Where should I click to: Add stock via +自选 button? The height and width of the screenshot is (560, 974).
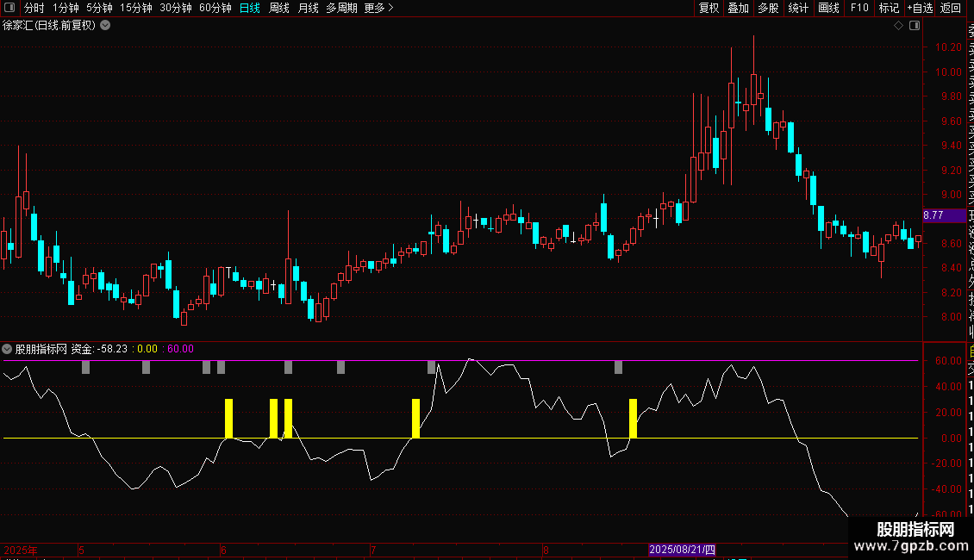pyautogui.click(x=920, y=8)
